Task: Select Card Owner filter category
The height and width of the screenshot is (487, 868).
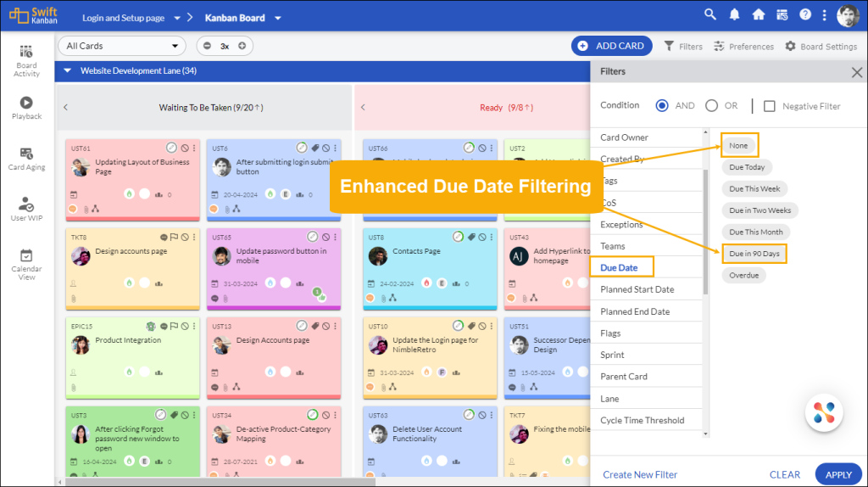Action: pos(647,137)
